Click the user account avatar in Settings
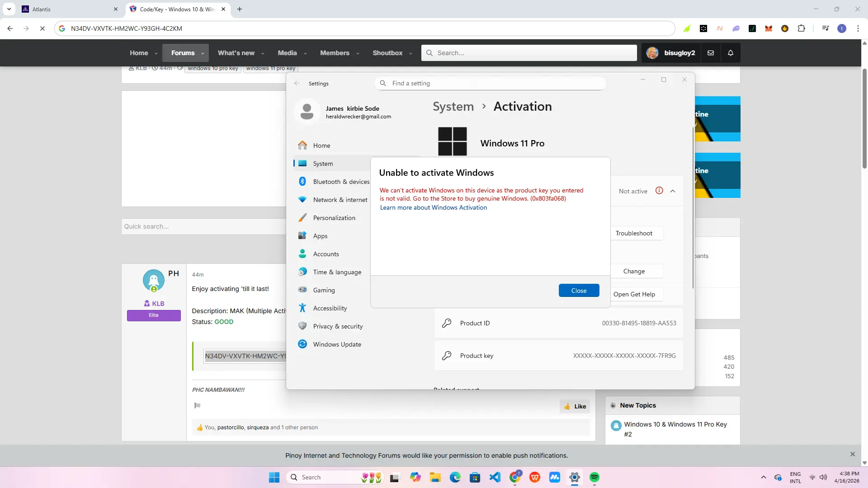Screen dimensions: 868x488 (x=307, y=112)
